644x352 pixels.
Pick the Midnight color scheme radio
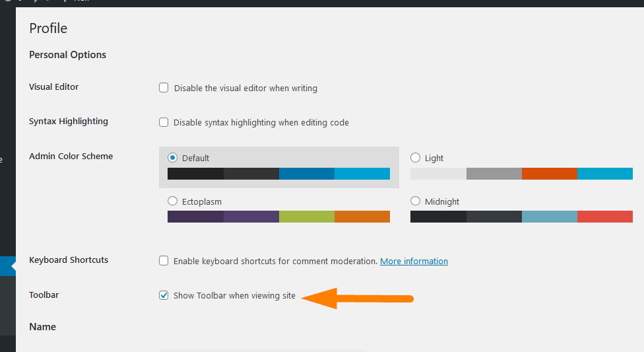click(415, 201)
